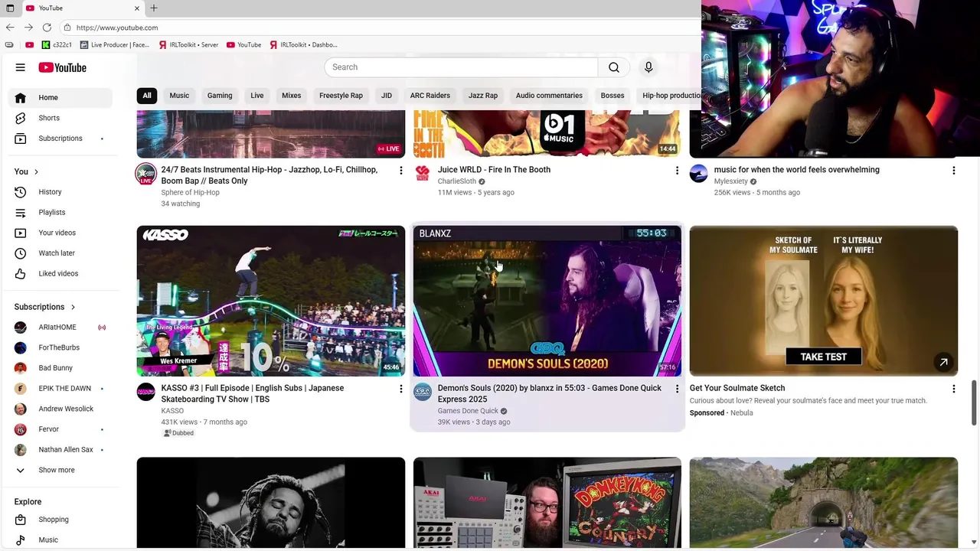This screenshot has width=980, height=551.
Task: Open more options for Soulmate Sketch ad
Action: tap(953, 389)
